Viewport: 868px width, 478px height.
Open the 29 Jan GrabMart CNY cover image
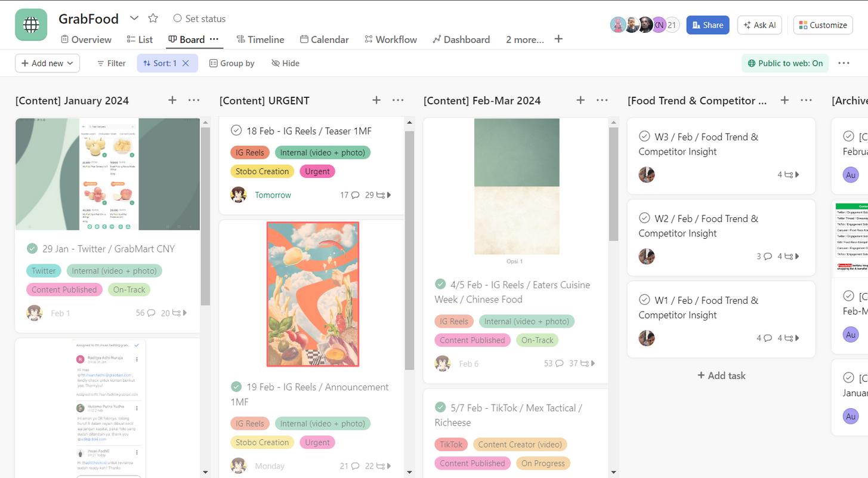coord(108,174)
